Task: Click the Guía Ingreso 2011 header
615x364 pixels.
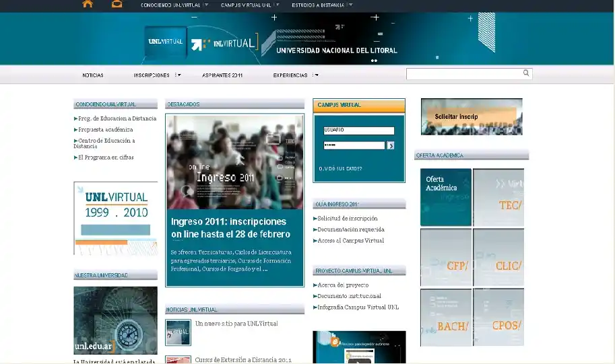Action: pos(359,204)
